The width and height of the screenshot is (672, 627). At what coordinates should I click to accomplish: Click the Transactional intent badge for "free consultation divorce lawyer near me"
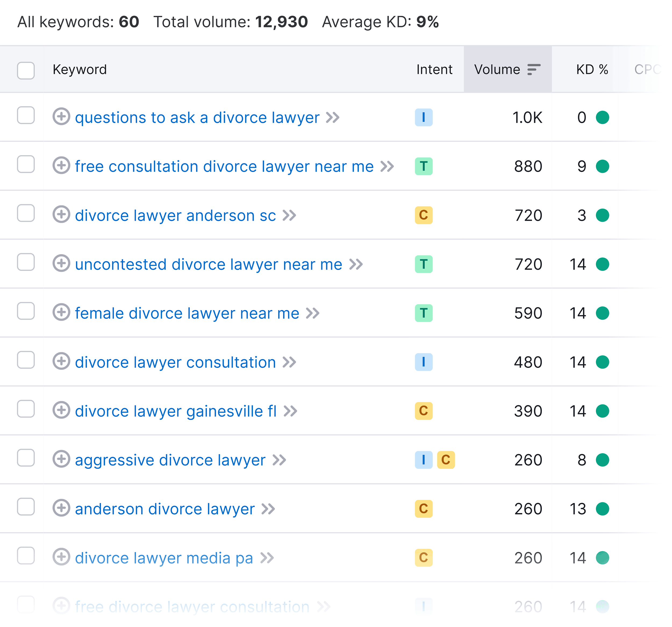424,166
